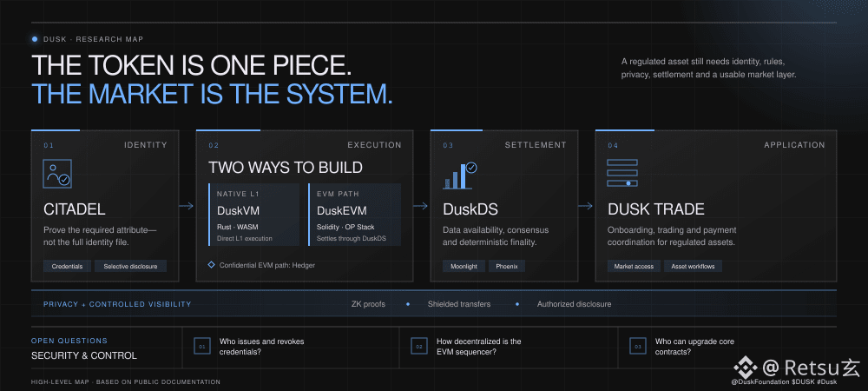Click the 02 box beside EVM sequencer question
Viewport: 868px width, 391px height.
click(419, 346)
